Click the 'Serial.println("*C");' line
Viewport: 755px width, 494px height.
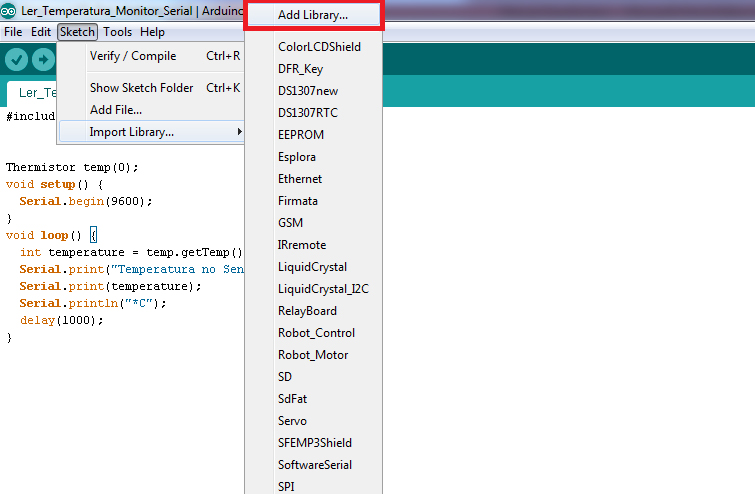(93, 303)
